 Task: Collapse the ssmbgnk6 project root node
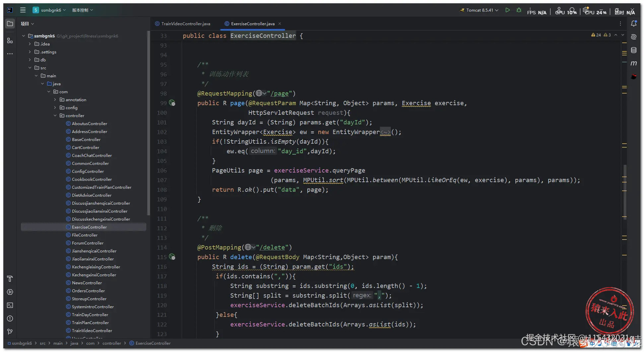[x=24, y=36]
